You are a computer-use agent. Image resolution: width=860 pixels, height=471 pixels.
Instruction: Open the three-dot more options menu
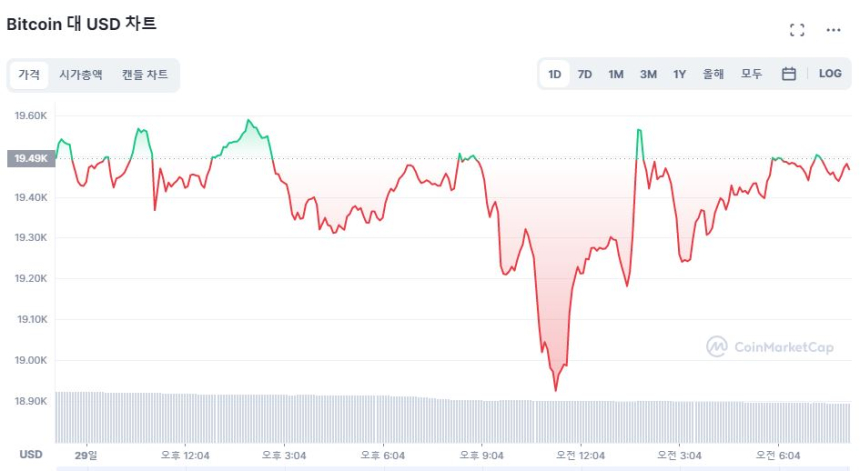click(x=833, y=30)
